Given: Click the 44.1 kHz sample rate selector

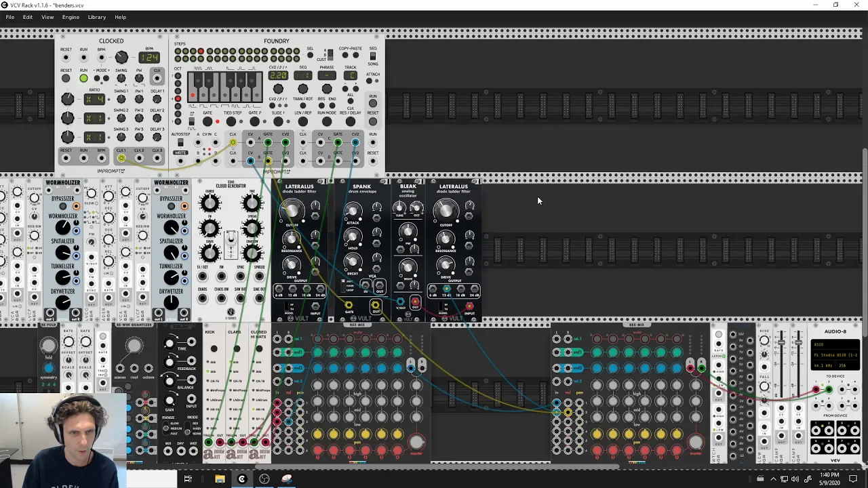Looking at the screenshot, I should pos(823,365).
